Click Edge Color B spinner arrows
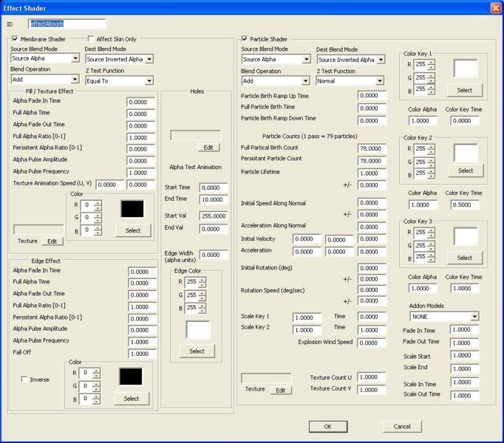 (202, 308)
